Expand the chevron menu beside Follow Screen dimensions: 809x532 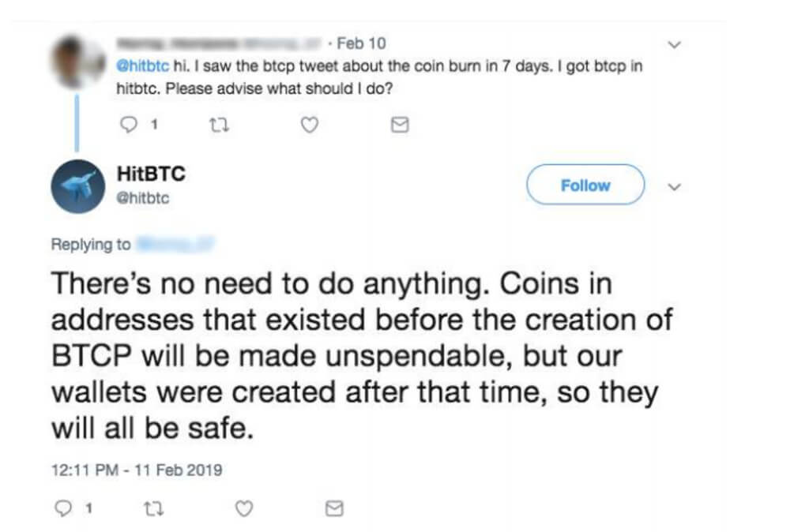(x=674, y=187)
